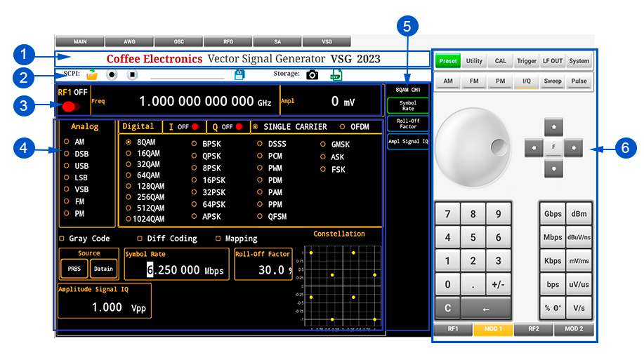Select 16QAM modulation
The image size is (644, 355).
pyautogui.click(x=129, y=153)
